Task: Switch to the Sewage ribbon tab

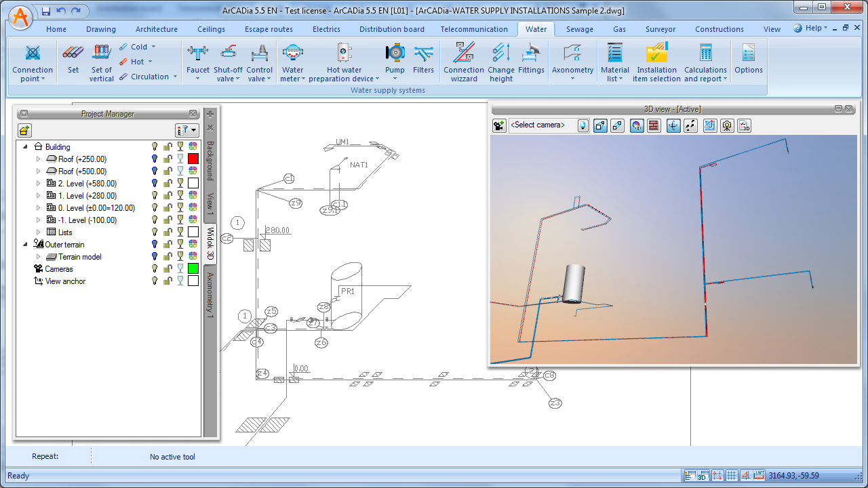Action: tap(579, 29)
